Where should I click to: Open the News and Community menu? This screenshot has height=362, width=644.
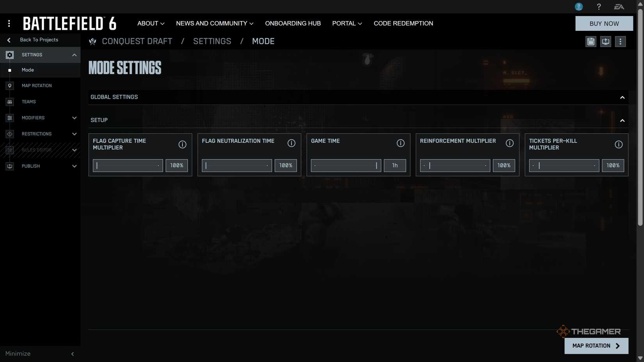pos(214,23)
